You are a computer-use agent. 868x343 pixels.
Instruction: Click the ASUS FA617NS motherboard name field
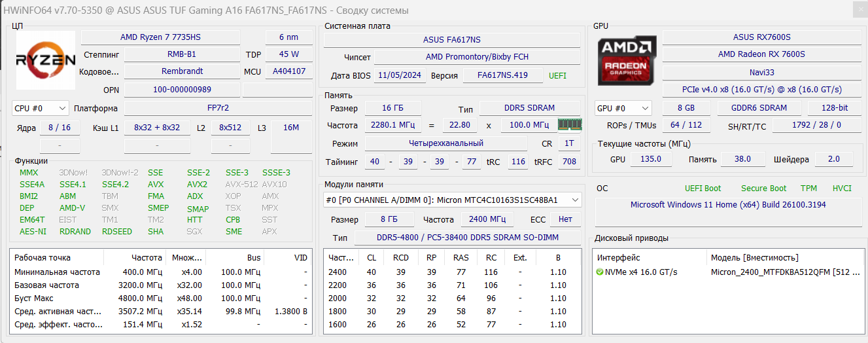point(451,39)
